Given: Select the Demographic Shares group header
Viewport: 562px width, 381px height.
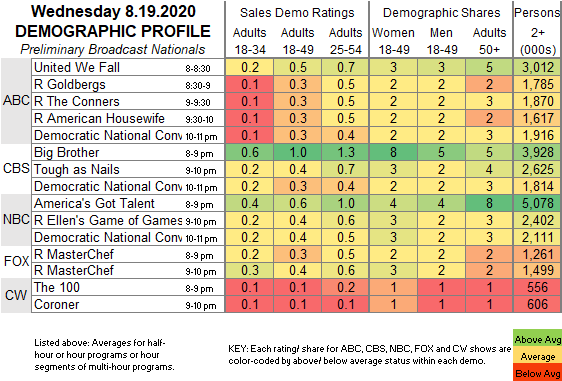Looking at the screenshot, I should [x=441, y=13].
